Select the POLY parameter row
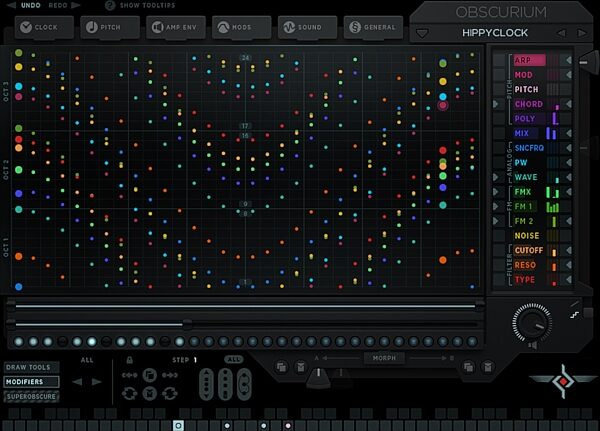This screenshot has width=600, height=431. (529, 119)
